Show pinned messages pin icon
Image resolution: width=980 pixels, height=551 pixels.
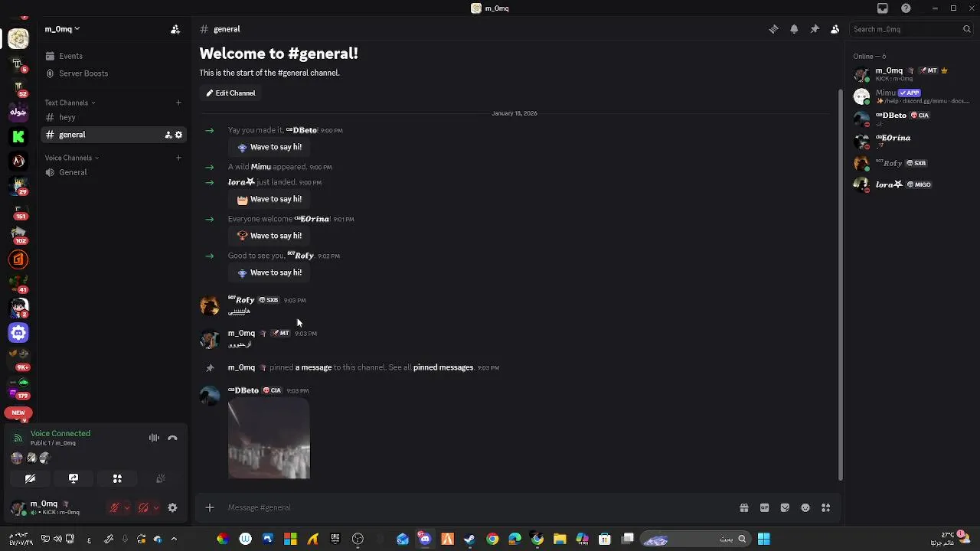tap(815, 29)
